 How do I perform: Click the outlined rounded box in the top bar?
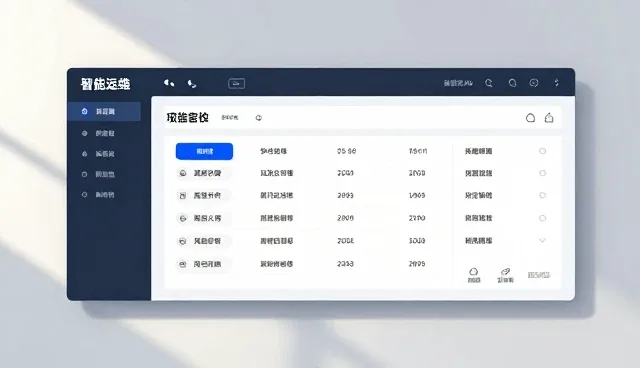[x=236, y=84]
